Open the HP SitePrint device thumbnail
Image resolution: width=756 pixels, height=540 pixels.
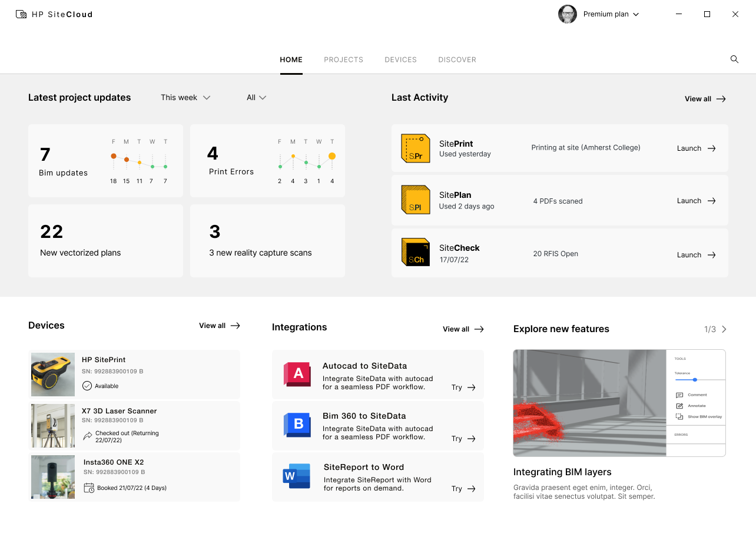pos(53,375)
